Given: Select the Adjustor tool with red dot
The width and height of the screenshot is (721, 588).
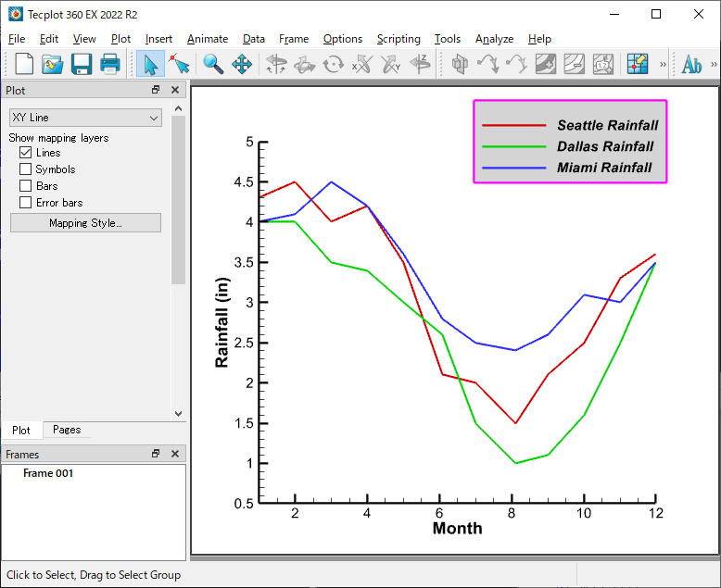Looking at the screenshot, I should tap(179, 64).
